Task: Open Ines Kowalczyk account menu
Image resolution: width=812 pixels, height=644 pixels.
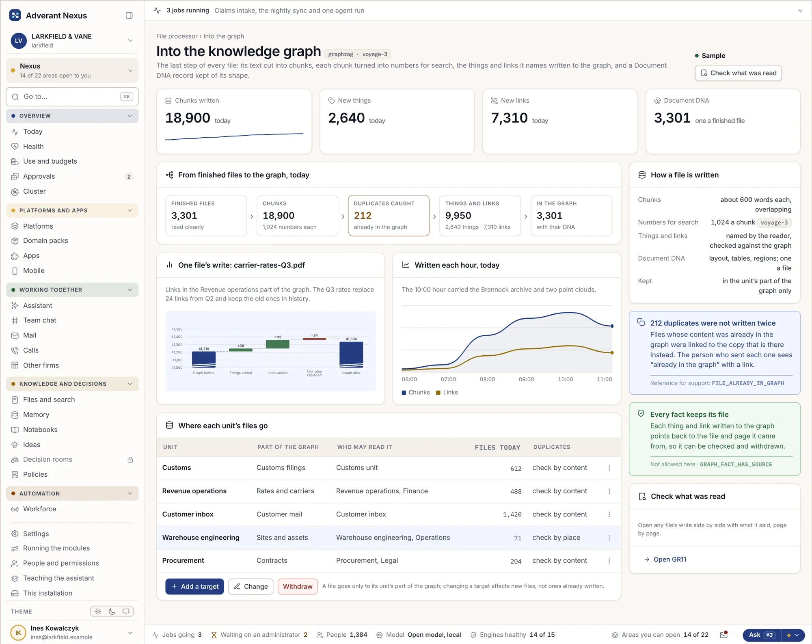Action: click(x=72, y=633)
